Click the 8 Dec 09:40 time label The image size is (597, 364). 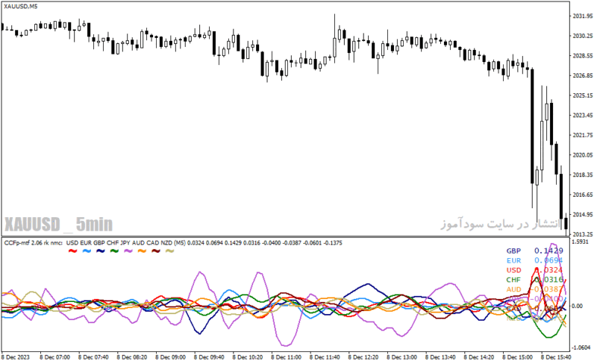point(209,357)
